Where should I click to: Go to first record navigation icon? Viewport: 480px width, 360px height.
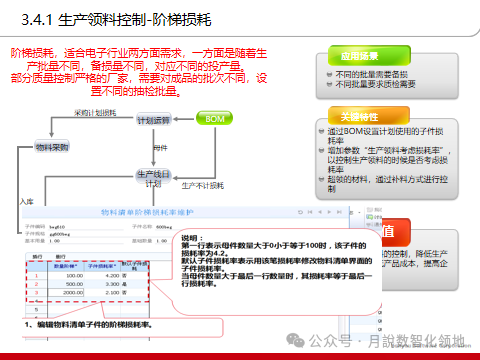click(x=310, y=212)
